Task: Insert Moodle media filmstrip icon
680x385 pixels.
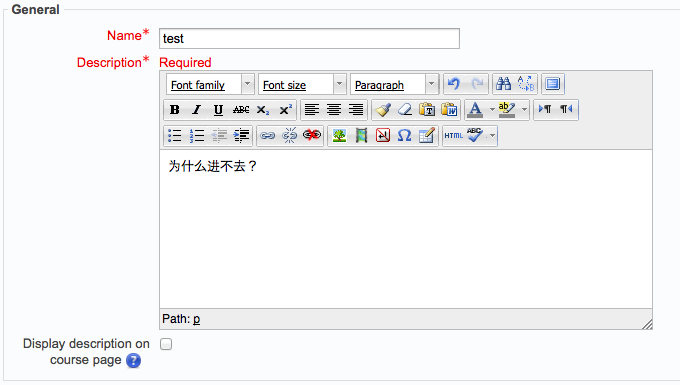Action: [x=361, y=136]
